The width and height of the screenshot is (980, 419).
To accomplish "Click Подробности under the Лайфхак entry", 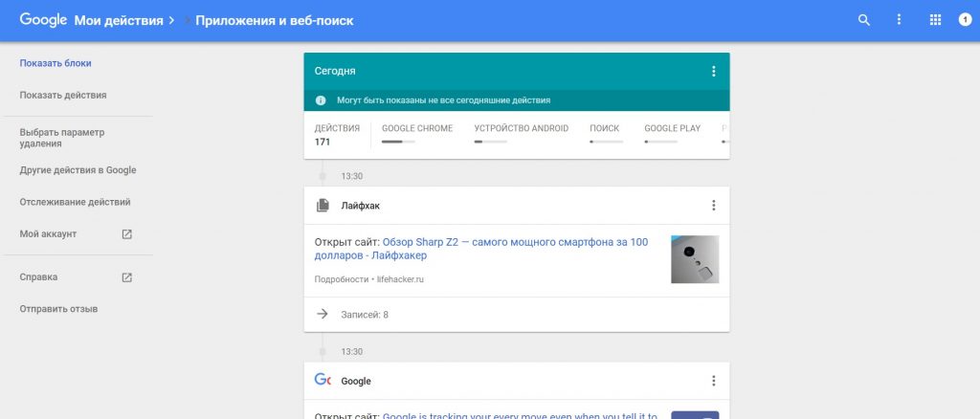I will [342, 279].
